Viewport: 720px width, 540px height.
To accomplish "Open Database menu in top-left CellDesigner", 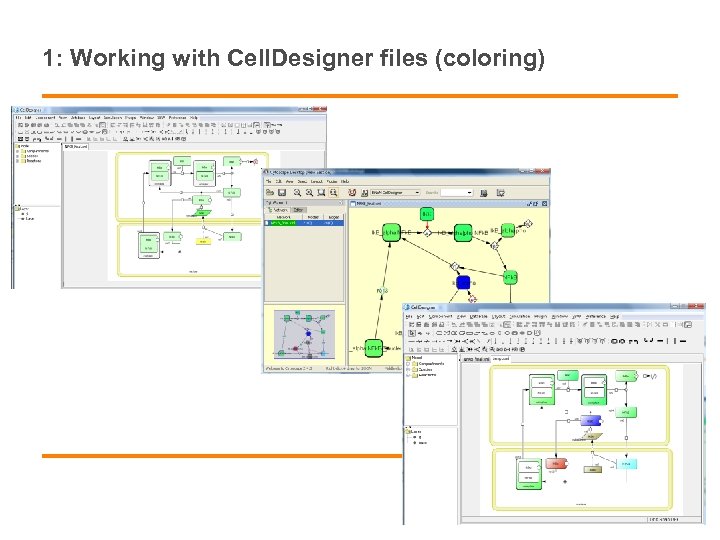I will 78,118.
